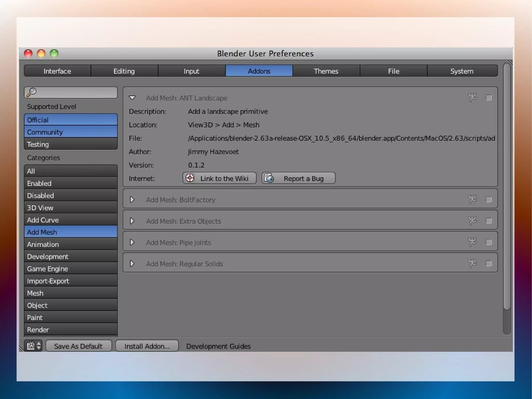The width and height of the screenshot is (532, 399).
Task: Open the Development Guides link
Action: [218, 346]
